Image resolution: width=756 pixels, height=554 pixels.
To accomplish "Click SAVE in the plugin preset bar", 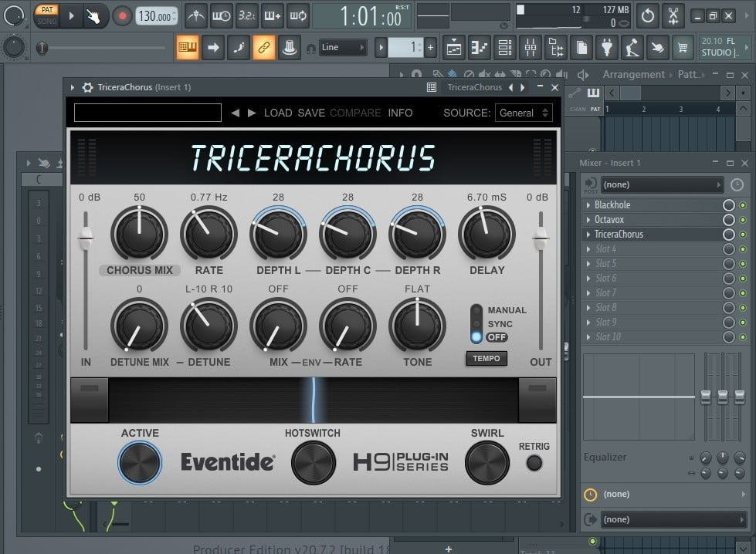I will 311,113.
